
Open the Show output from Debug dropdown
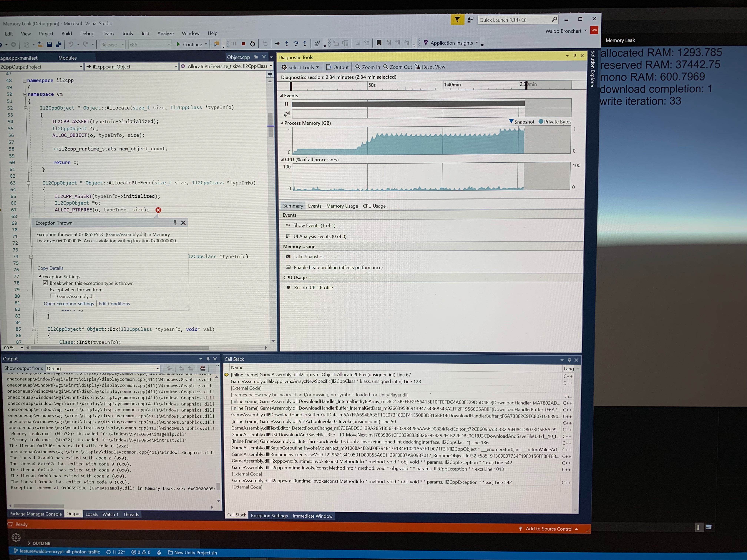157,368
